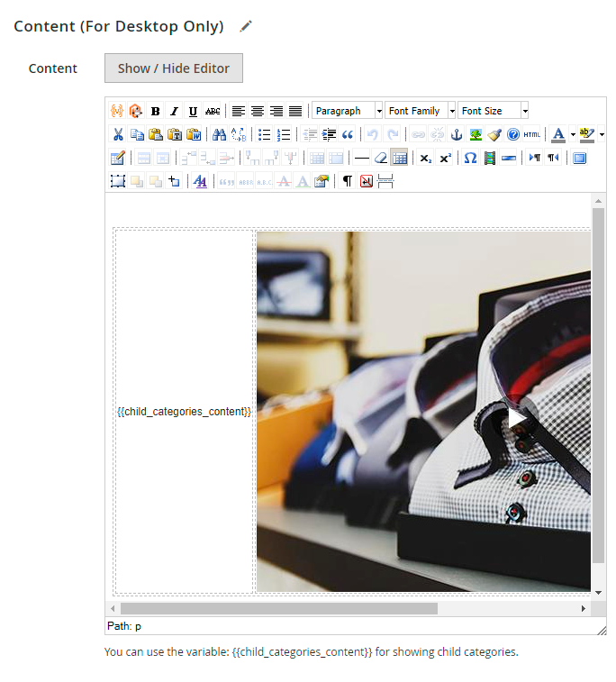The image size is (616, 682).
Task: Click the cut scissors icon
Action: pos(117,135)
